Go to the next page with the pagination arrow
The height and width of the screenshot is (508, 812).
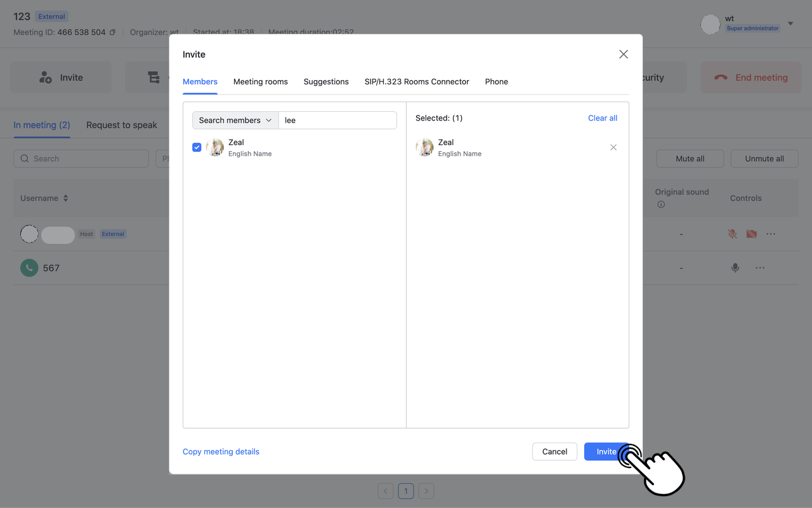coord(426,491)
